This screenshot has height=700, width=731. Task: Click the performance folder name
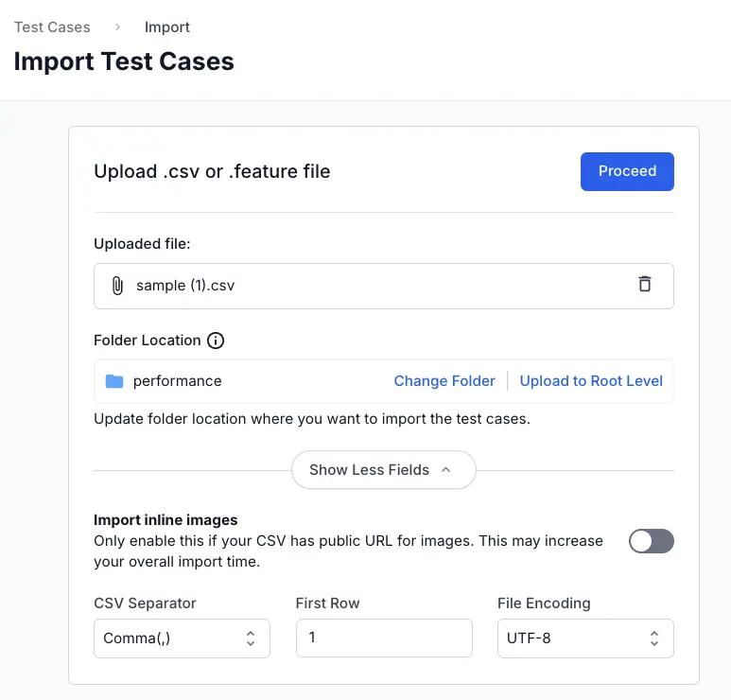178,381
